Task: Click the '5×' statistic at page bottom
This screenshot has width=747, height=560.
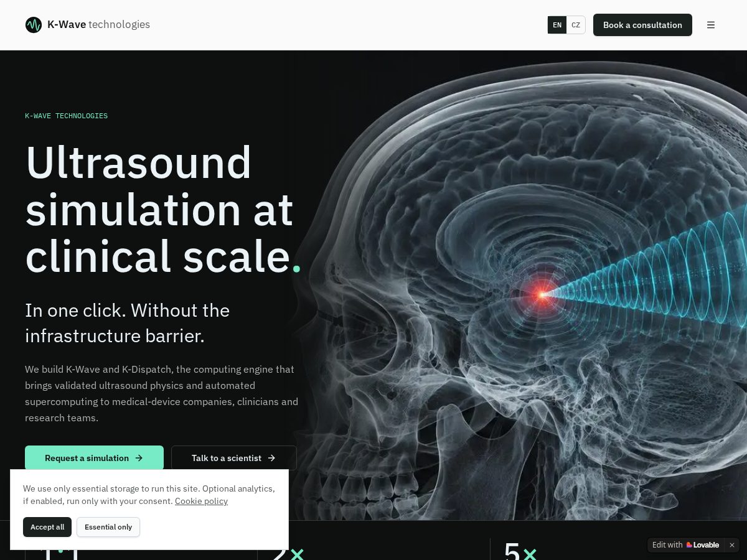Action: click(x=520, y=551)
